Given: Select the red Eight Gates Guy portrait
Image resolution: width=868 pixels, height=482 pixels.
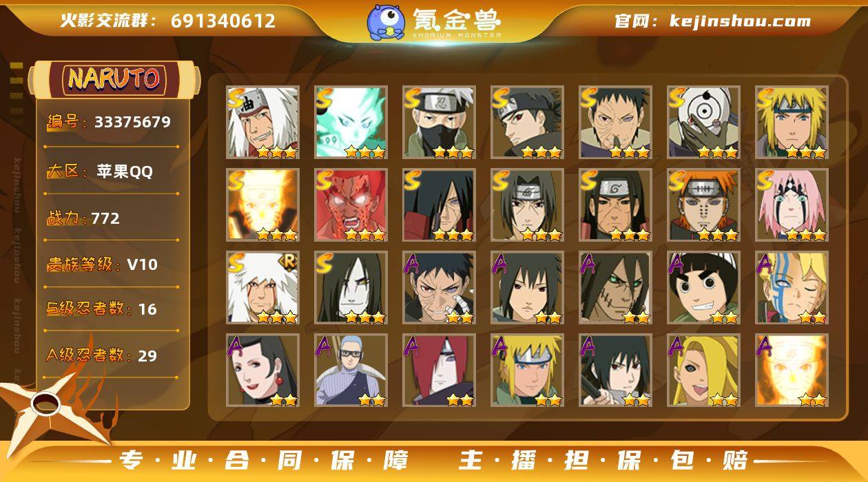Looking at the screenshot, I should (x=351, y=205).
